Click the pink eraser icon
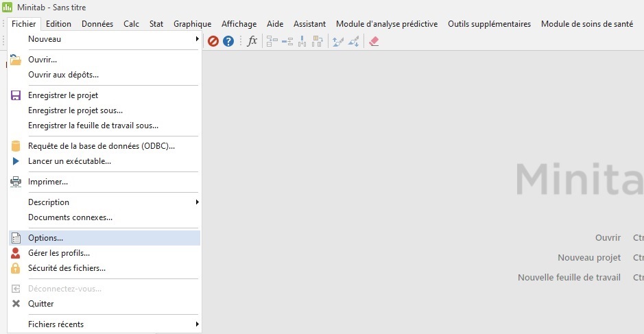 [x=374, y=41]
